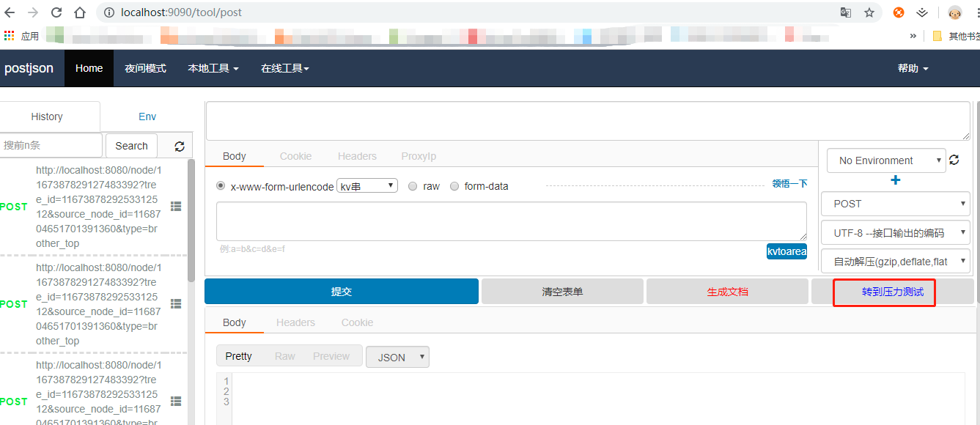Screen dimensions: 980x425
Task: Expand hidden bookmarks with the double chevron
Action: pos(913,35)
